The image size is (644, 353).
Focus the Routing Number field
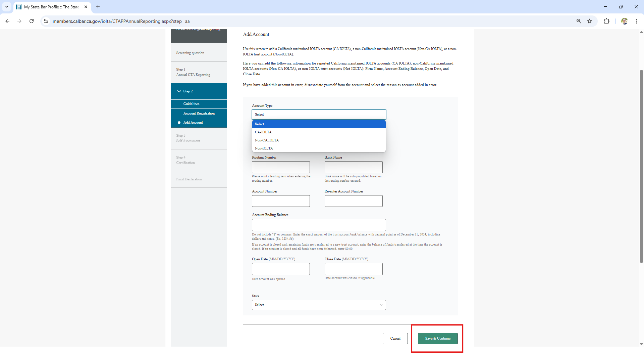tap(281, 167)
